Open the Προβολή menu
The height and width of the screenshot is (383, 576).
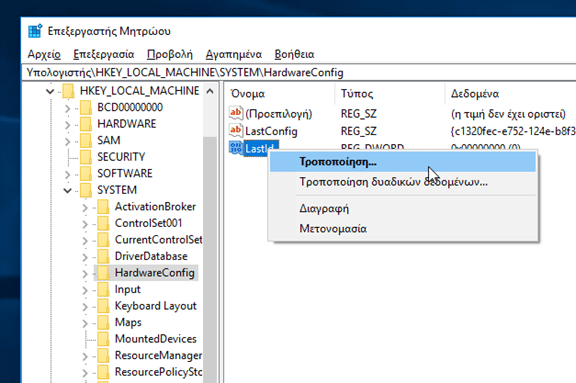pos(170,54)
